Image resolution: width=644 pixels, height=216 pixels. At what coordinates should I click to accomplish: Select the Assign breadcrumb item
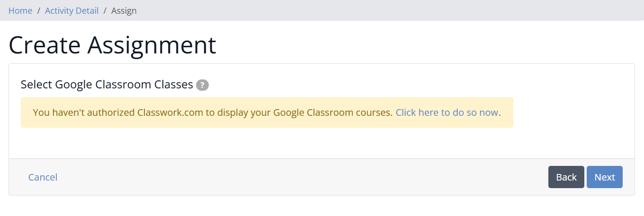[124, 10]
